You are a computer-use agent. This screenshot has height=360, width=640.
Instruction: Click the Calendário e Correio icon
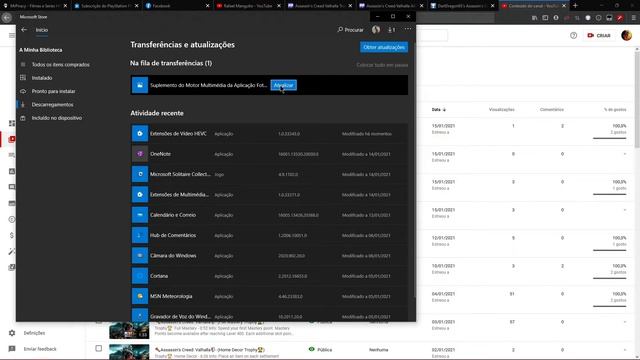pyautogui.click(x=140, y=215)
